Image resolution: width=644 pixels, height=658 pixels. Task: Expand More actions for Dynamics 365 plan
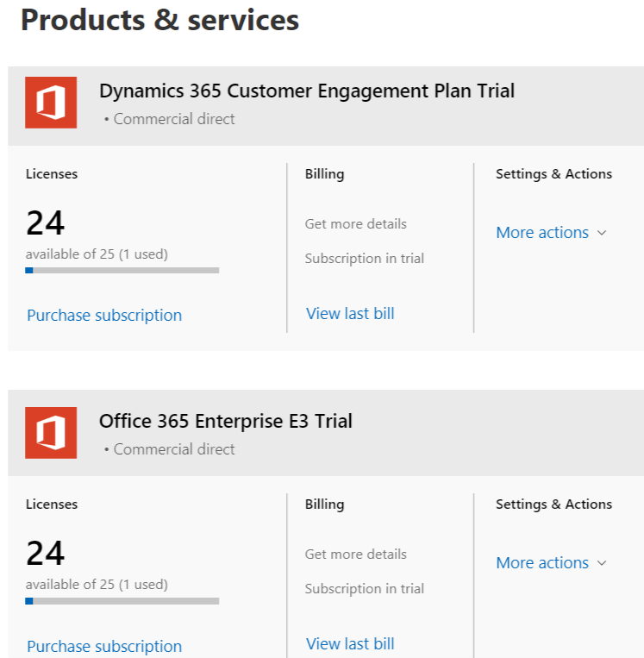pos(551,233)
